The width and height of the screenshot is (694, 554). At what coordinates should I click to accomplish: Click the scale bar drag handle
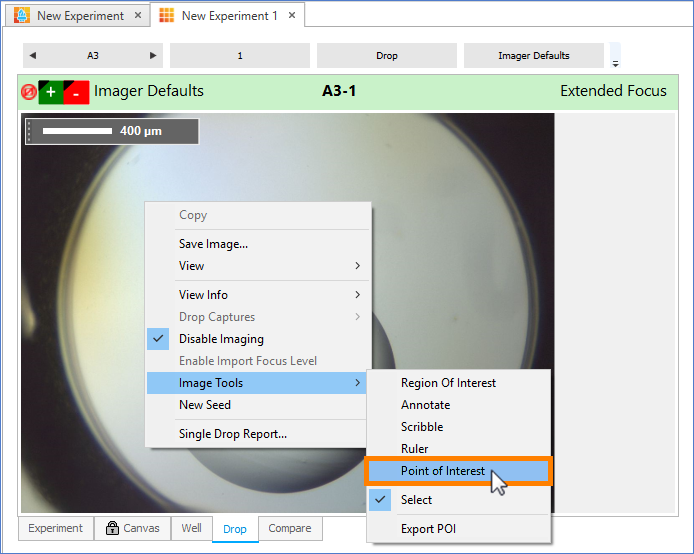pos(29,131)
